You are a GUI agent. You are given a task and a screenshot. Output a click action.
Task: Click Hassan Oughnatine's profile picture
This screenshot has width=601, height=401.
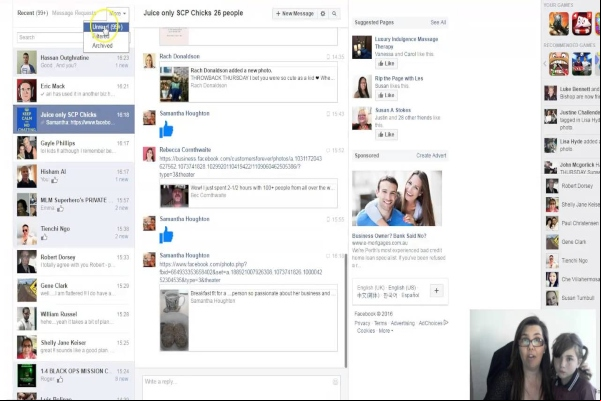(x=27, y=62)
